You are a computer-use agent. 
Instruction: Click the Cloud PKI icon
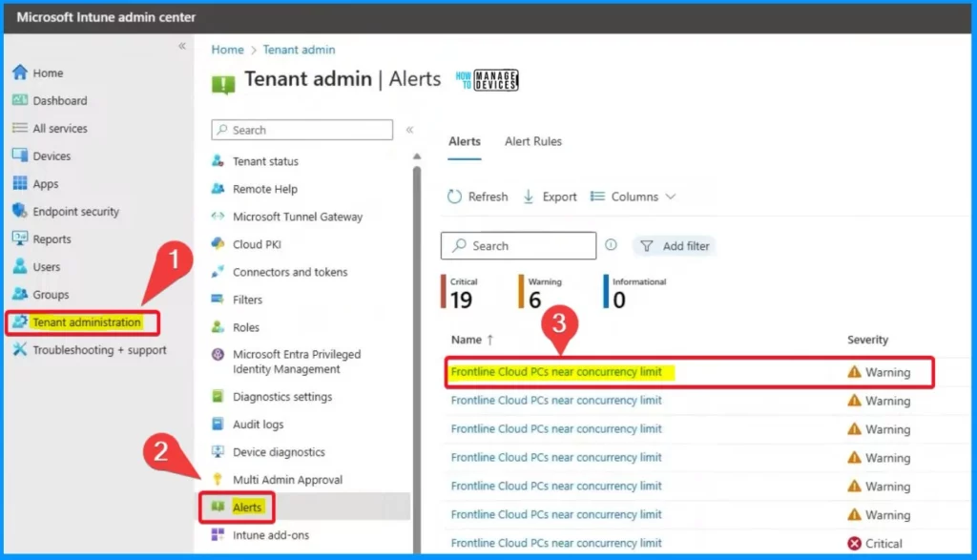point(218,243)
